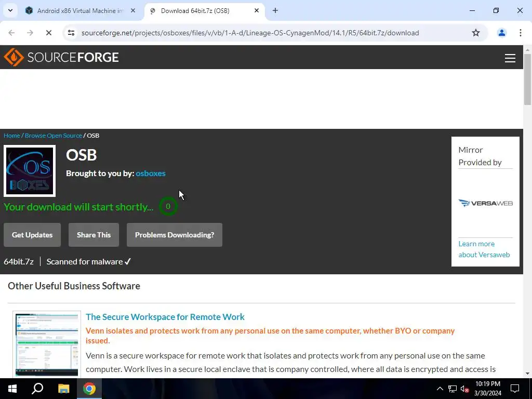532x399 pixels.
Task: Show hidden system tray icons
Action: (x=440, y=389)
